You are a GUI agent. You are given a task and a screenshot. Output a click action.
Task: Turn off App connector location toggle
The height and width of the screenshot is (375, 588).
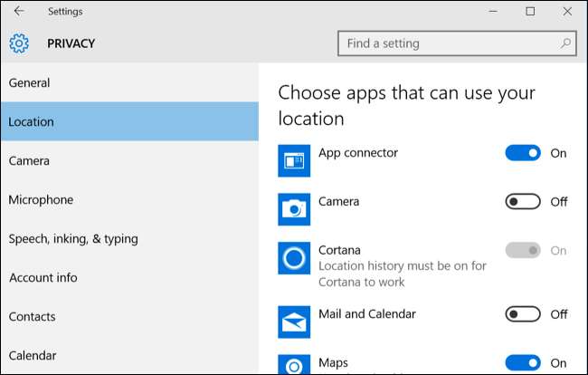(523, 153)
